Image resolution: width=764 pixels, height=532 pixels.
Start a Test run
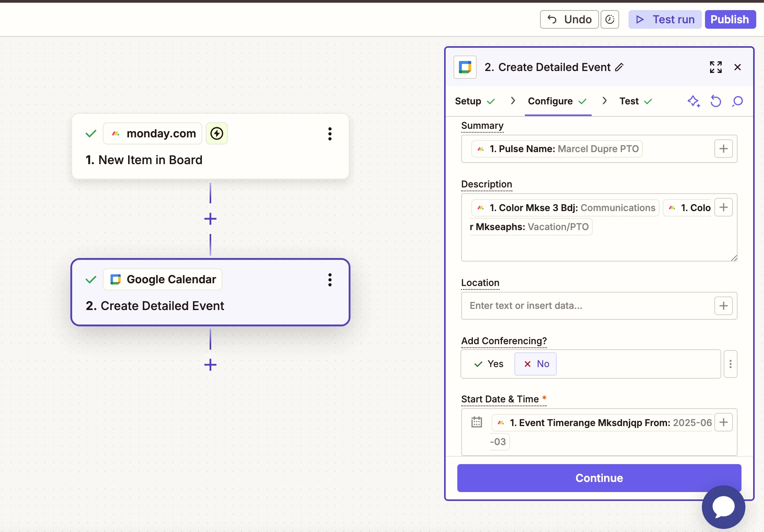[x=665, y=19]
